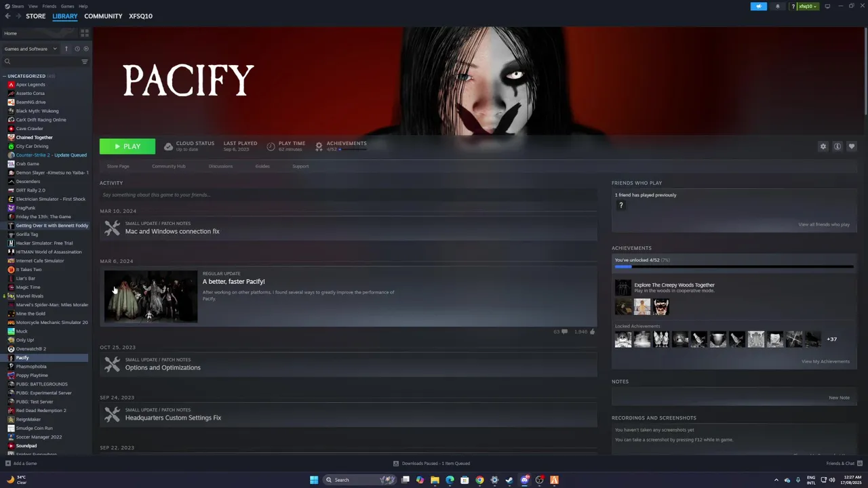Viewport: 868px width, 488px height.
Task: Click the sort by recent clock icon
Action: coord(77,49)
